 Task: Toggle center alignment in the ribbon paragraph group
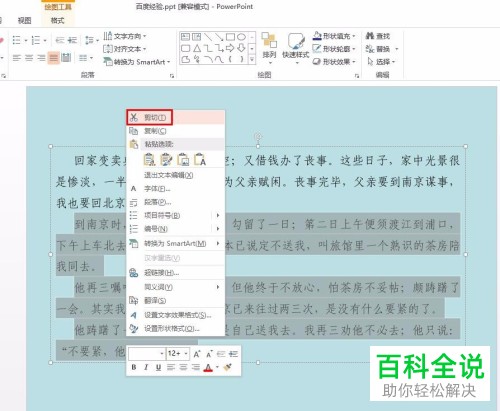pyautogui.click(x=29, y=58)
